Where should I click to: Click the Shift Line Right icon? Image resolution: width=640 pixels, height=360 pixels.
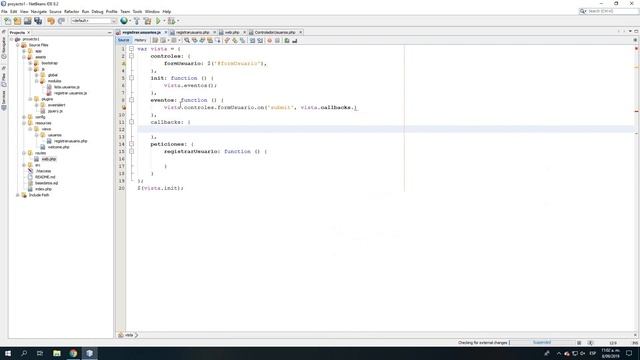coord(260,40)
